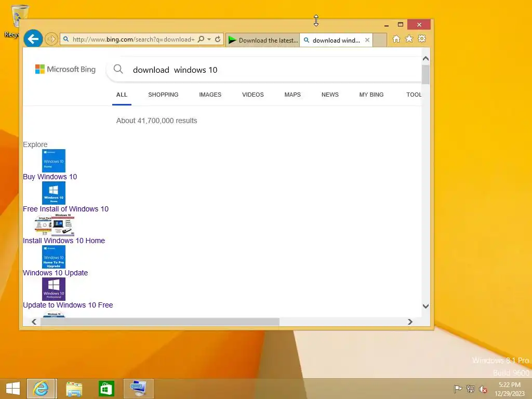Image resolution: width=532 pixels, height=399 pixels.
Task: Click the Free Install of Windows 10 thumbnail
Action: click(54, 193)
